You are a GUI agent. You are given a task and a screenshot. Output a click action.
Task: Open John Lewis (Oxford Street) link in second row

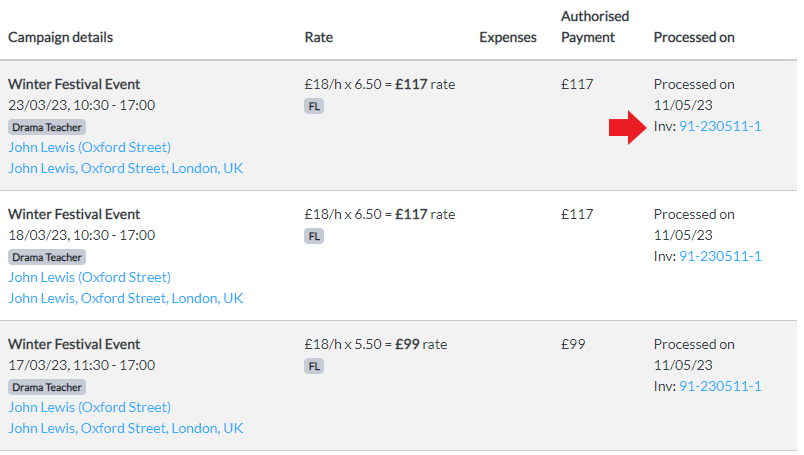click(89, 277)
